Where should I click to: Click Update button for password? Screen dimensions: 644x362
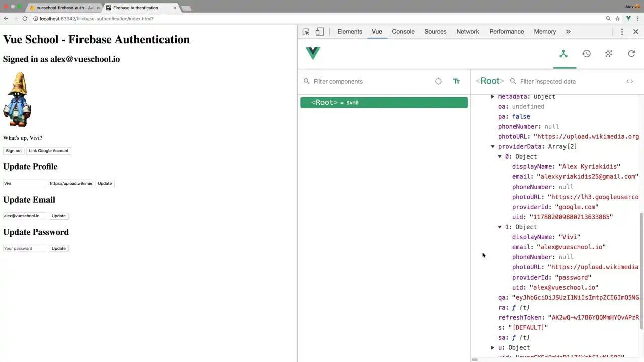(59, 248)
